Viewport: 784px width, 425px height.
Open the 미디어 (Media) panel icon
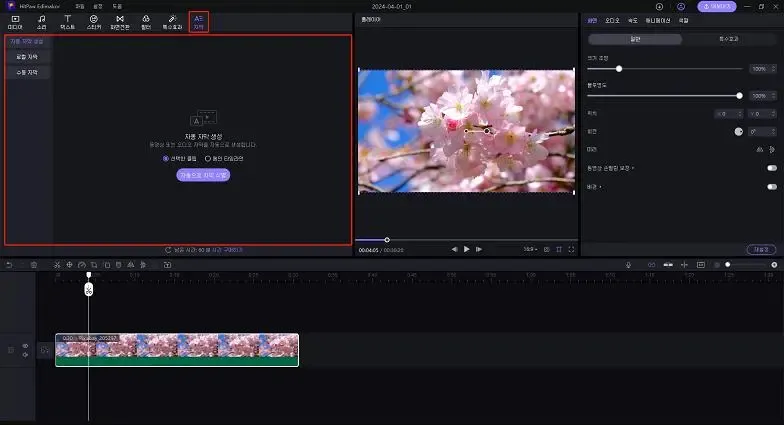(15, 21)
